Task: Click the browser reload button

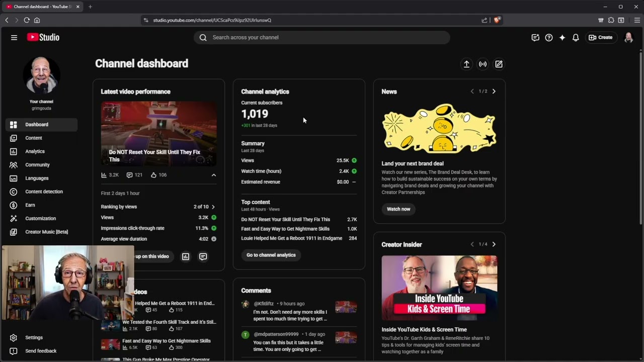Action: 27,20
